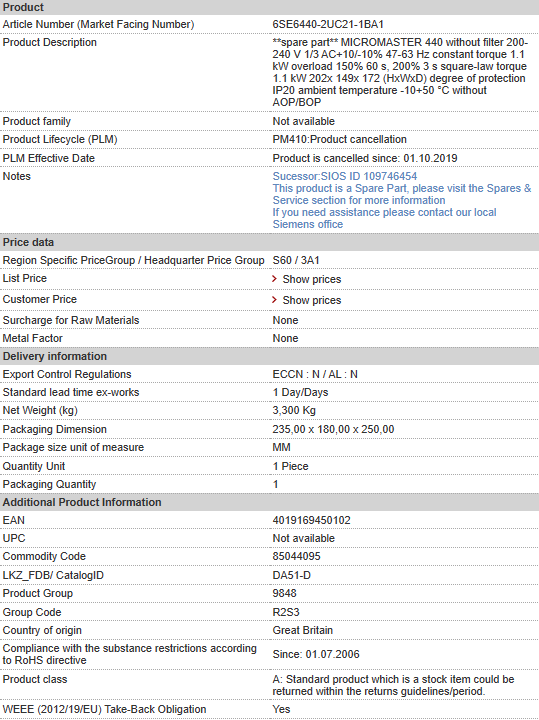Select the Price data section header
This screenshot has width=539, height=720.
(270, 242)
